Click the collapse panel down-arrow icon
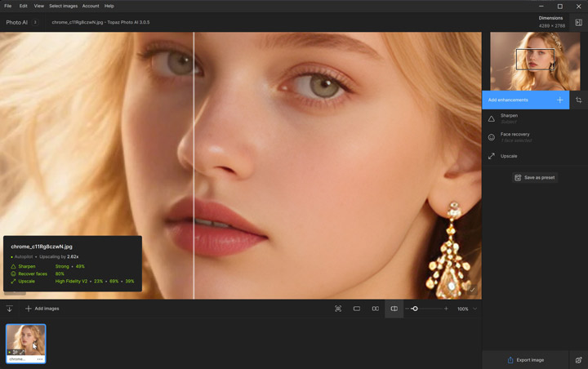Screen dimensions: 588x369 (9, 309)
